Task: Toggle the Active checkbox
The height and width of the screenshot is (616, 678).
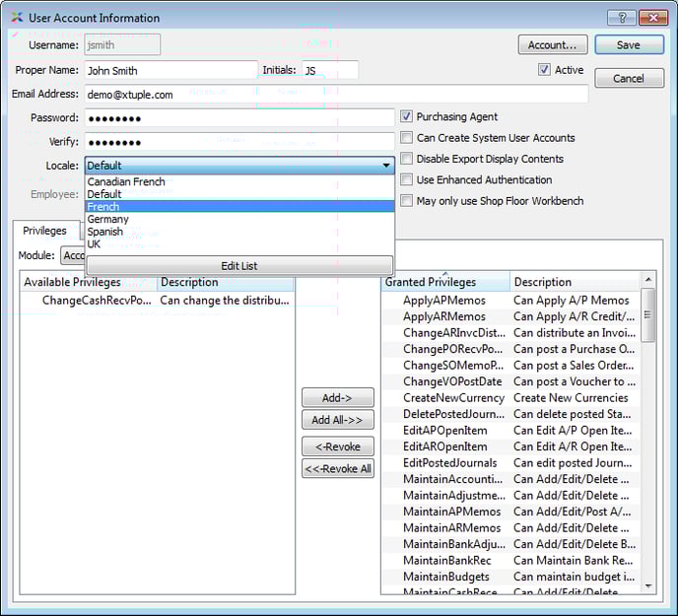Action: pyautogui.click(x=544, y=70)
